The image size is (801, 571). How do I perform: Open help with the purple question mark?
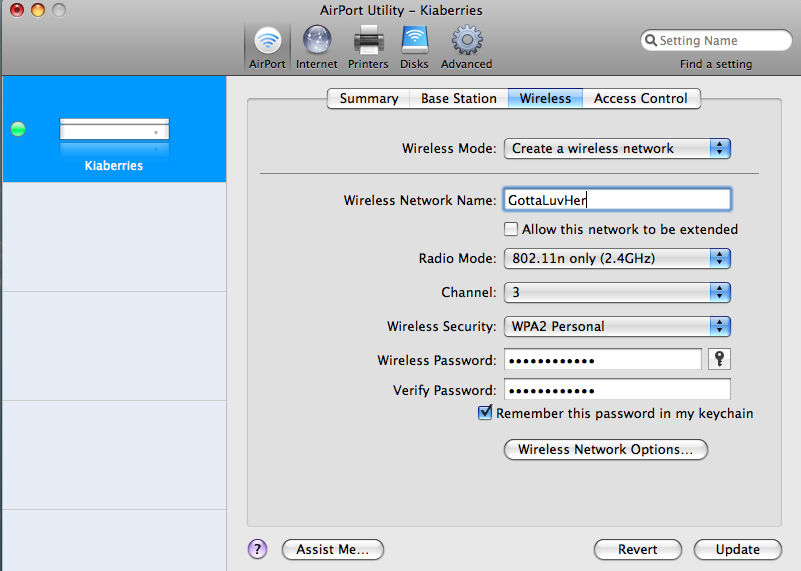click(x=257, y=549)
